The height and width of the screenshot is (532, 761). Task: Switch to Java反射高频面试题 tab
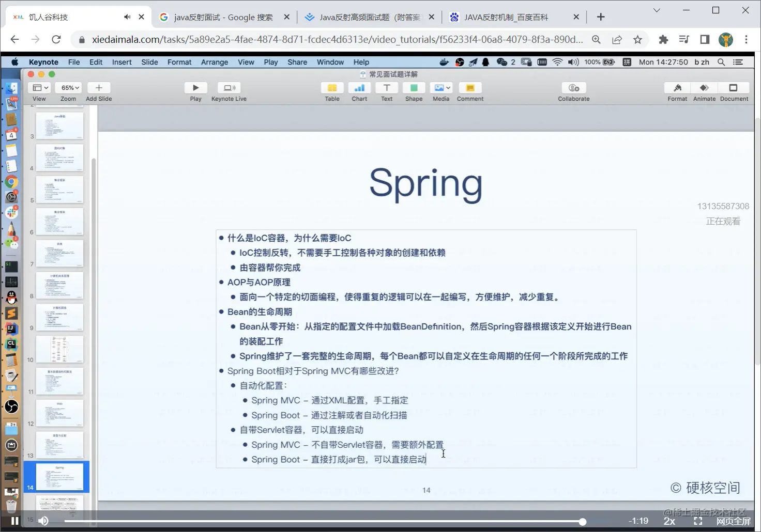point(369,17)
